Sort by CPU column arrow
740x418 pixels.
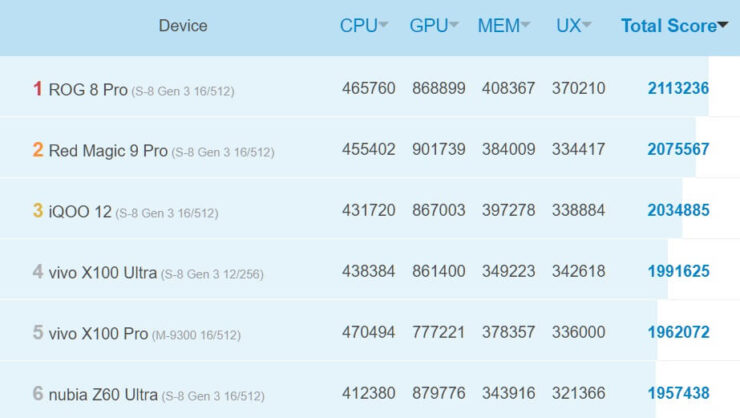pos(384,26)
